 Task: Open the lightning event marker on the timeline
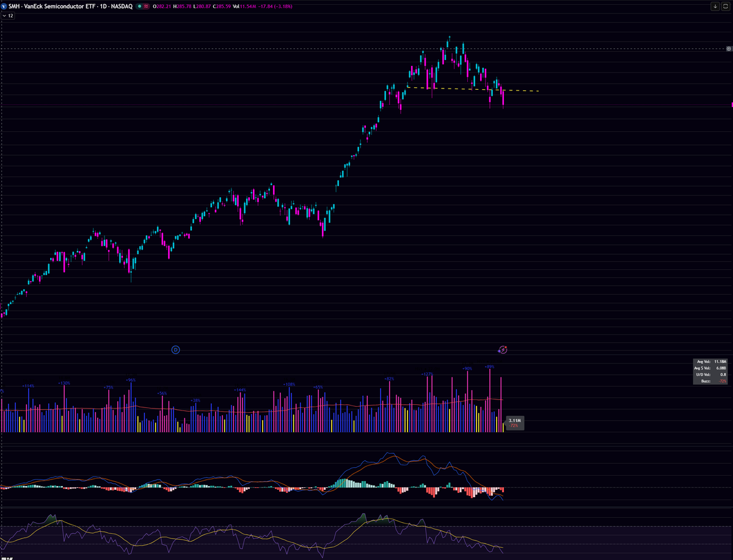pyautogui.click(x=503, y=350)
